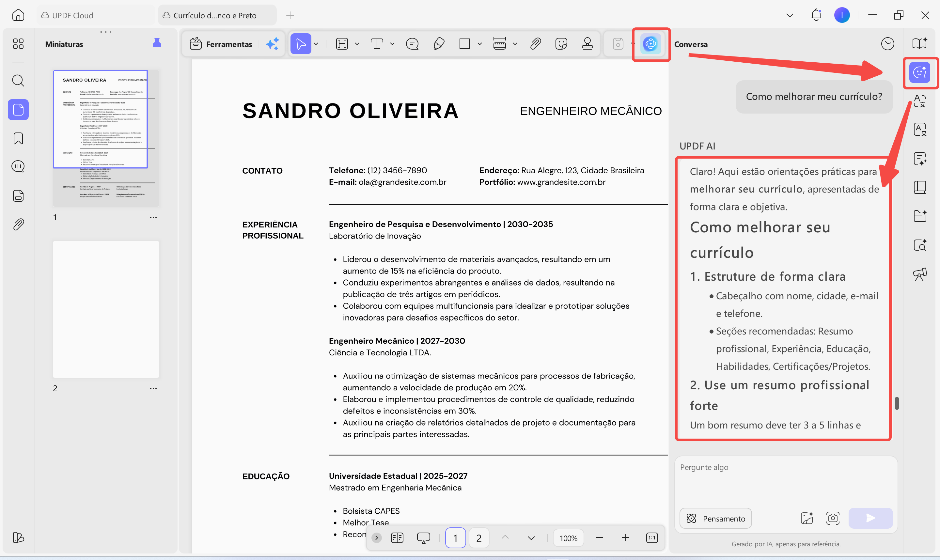Open the comments sidebar icon
The image size is (940, 560).
tap(18, 166)
